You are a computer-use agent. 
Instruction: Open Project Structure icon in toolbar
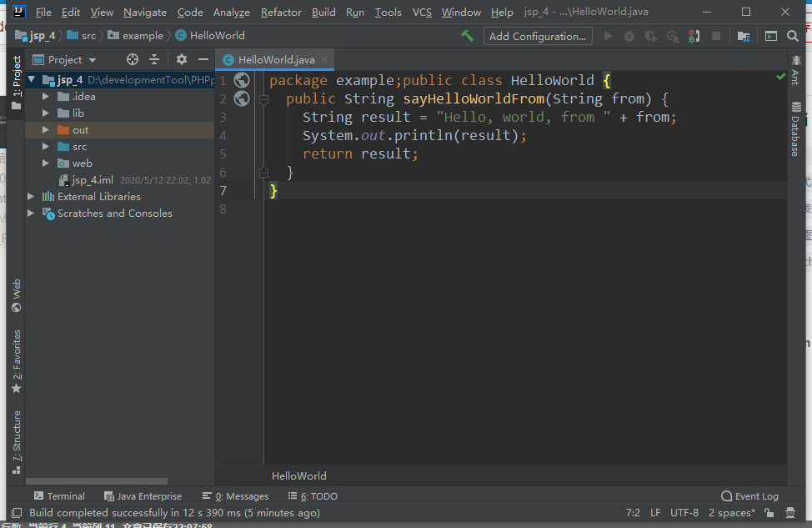point(744,36)
